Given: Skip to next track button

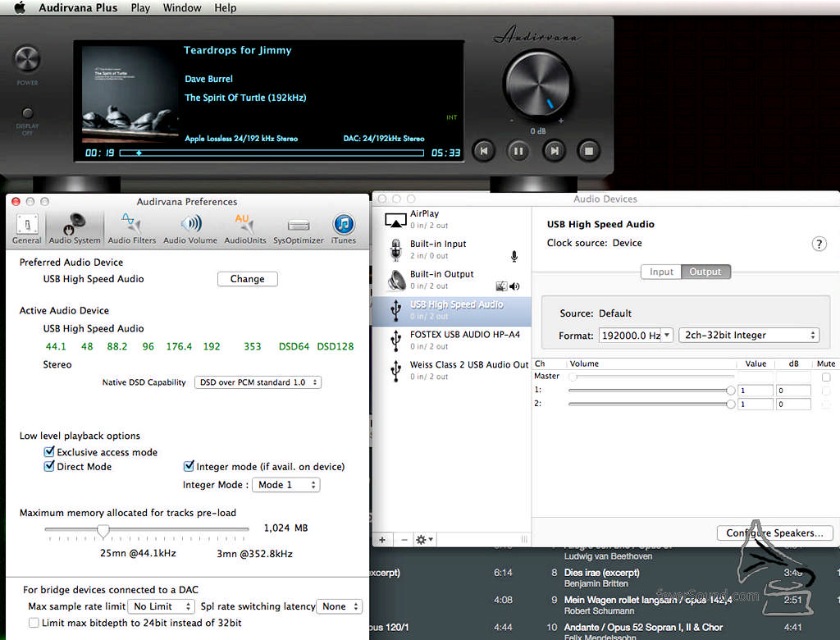Looking at the screenshot, I should 555,151.
